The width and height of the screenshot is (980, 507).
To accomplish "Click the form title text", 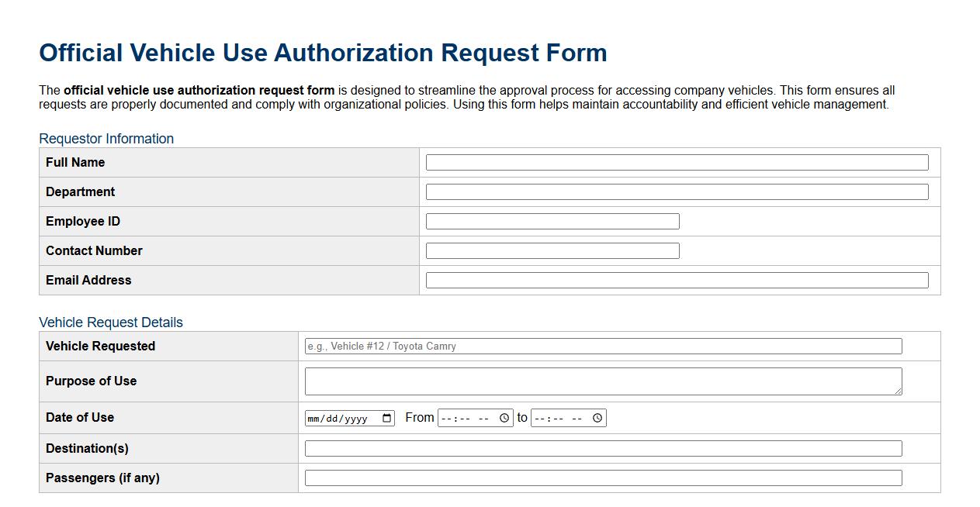I will (323, 53).
